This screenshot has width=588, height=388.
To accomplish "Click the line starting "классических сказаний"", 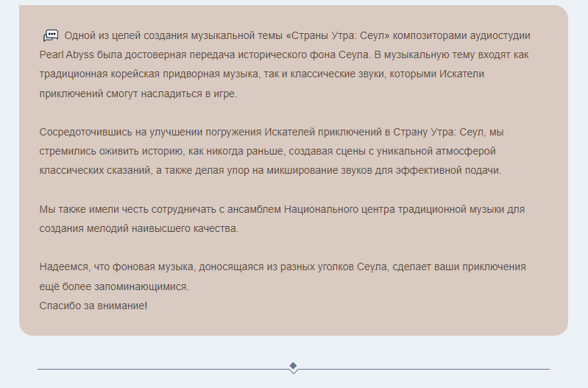I will coord(270,170).
